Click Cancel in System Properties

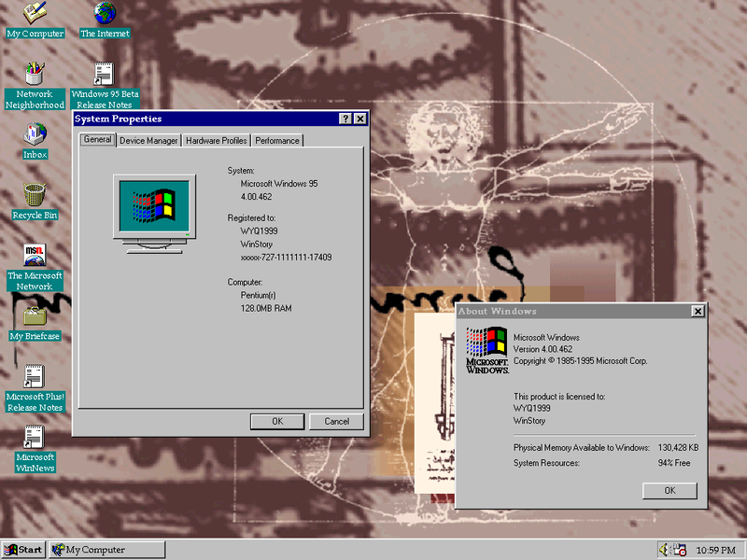336,421
